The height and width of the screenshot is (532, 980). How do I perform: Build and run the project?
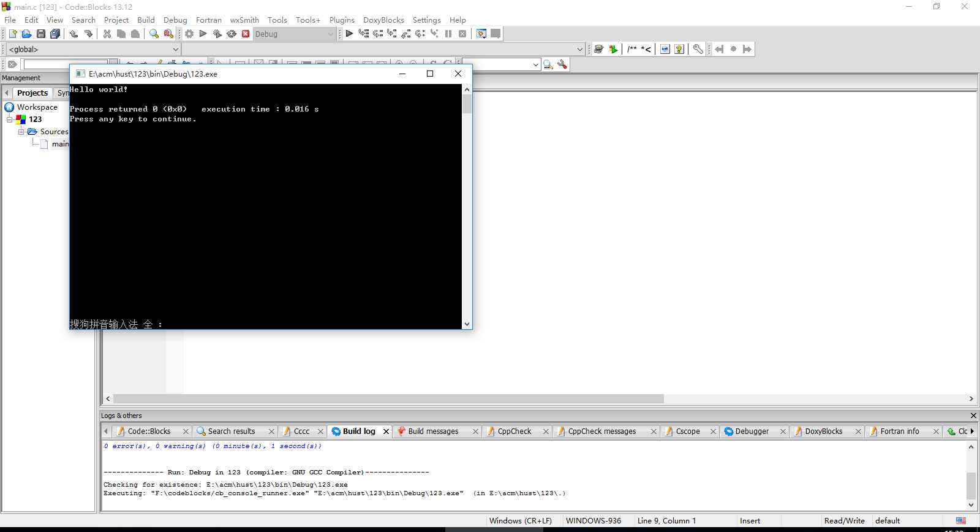click(x=217, y=34)
